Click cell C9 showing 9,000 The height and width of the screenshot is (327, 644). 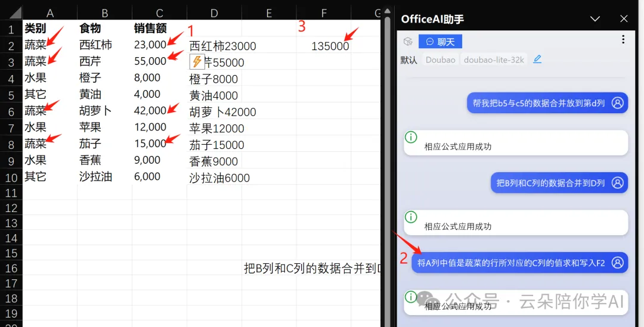click(x=159, y=160)
